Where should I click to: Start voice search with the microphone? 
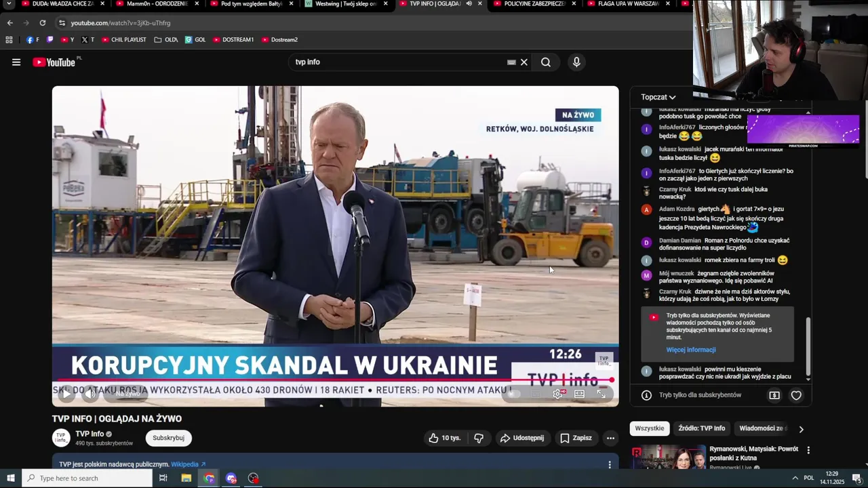point(576,62)
